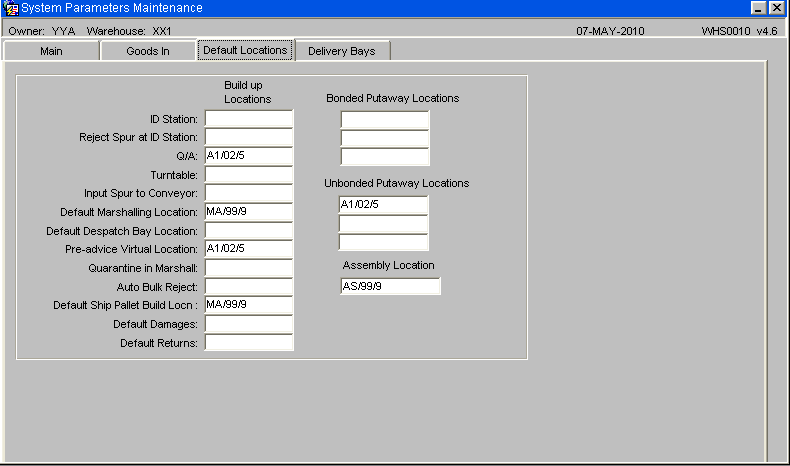
Task: Click the Default Returns field
Action: [249, 343]
